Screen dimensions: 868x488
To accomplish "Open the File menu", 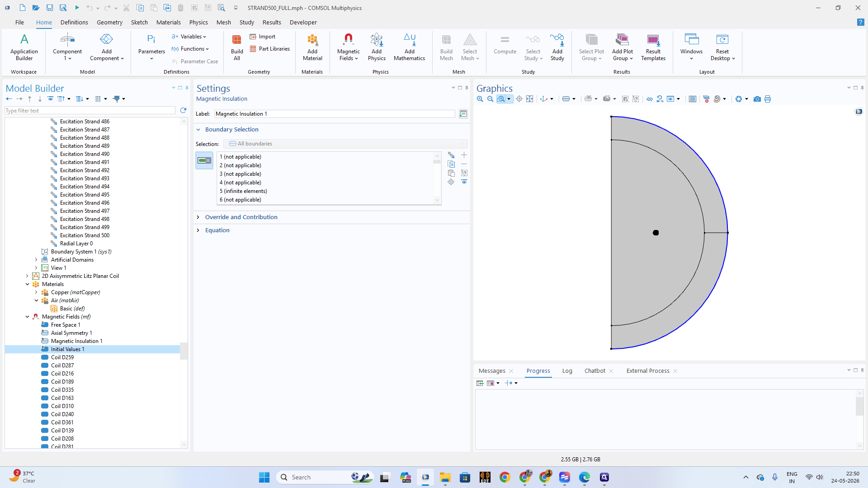I will tap(19, 22).
